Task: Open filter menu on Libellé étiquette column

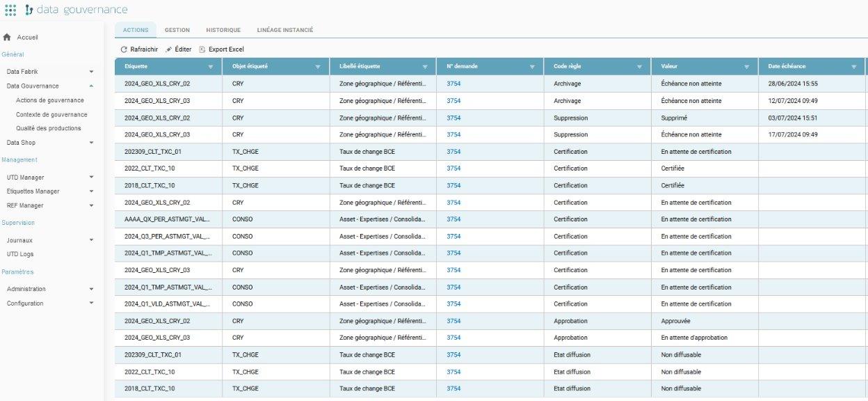Action: 425,67
